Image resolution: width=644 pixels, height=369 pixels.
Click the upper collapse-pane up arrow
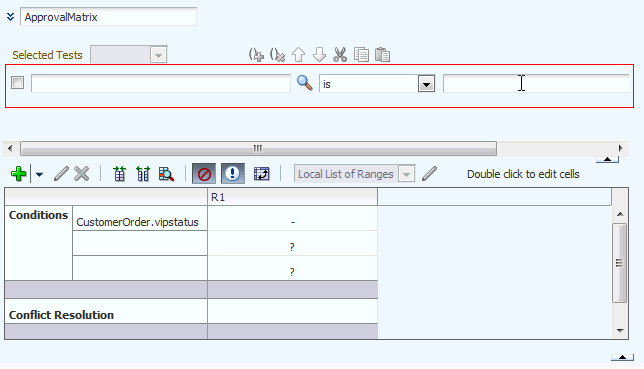point(607,159)
